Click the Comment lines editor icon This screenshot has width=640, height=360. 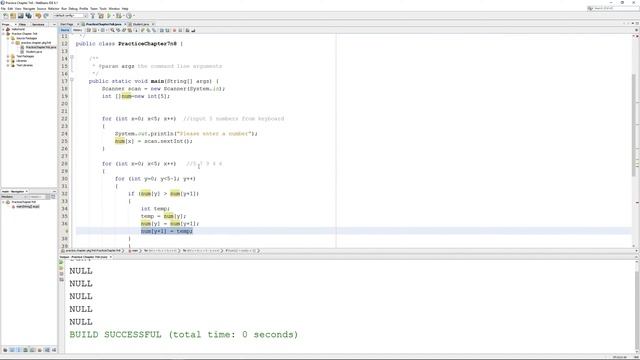pos(187,30)
